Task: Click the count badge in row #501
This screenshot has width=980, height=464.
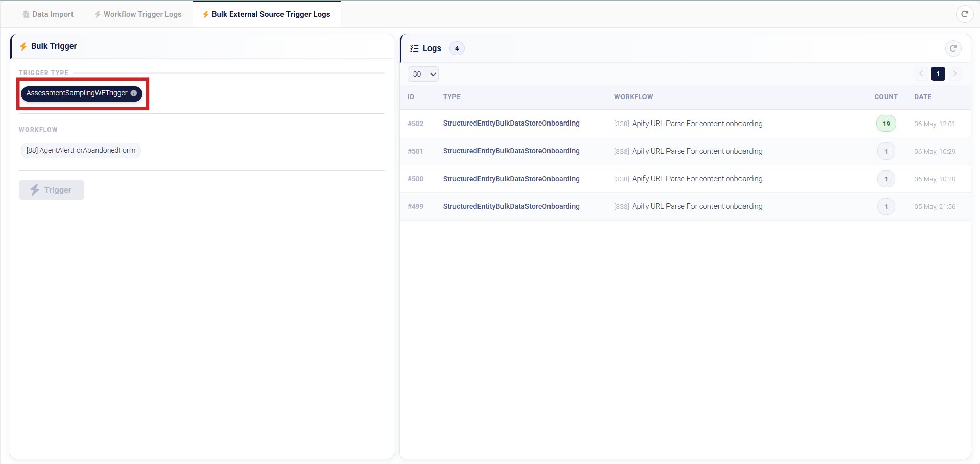Action: click(x=886, y=151)
